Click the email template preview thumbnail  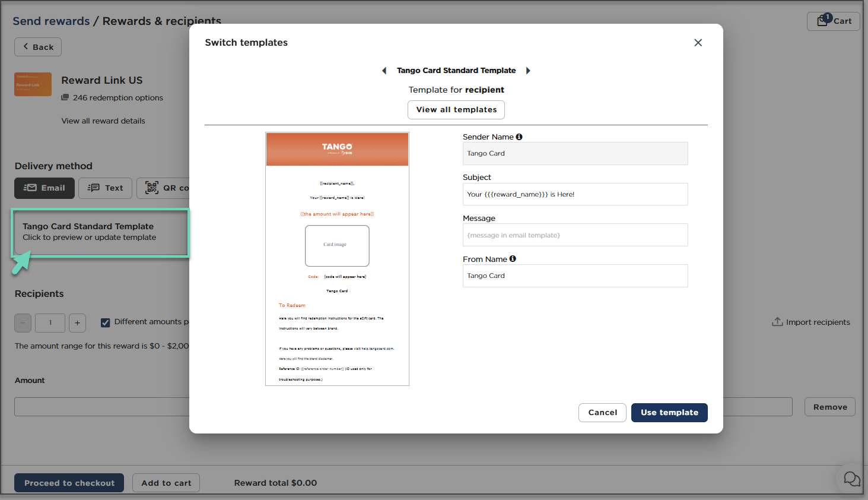click(337, 259)
